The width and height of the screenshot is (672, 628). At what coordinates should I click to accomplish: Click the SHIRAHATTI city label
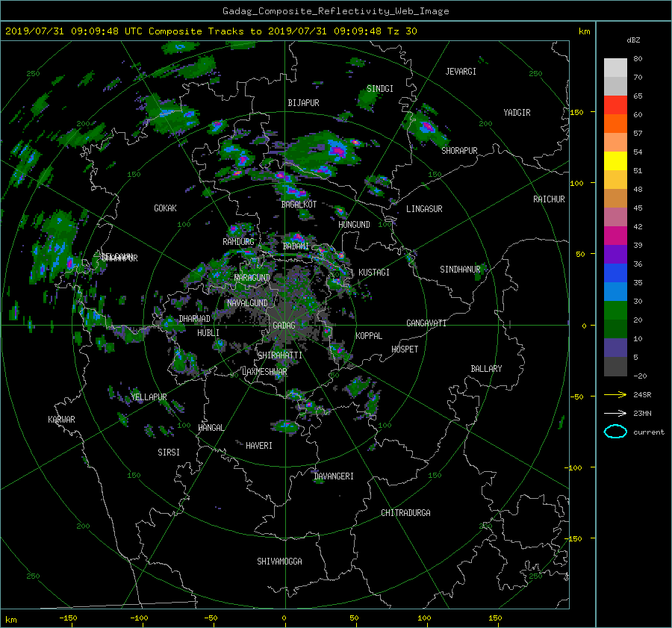click(280, 355)
